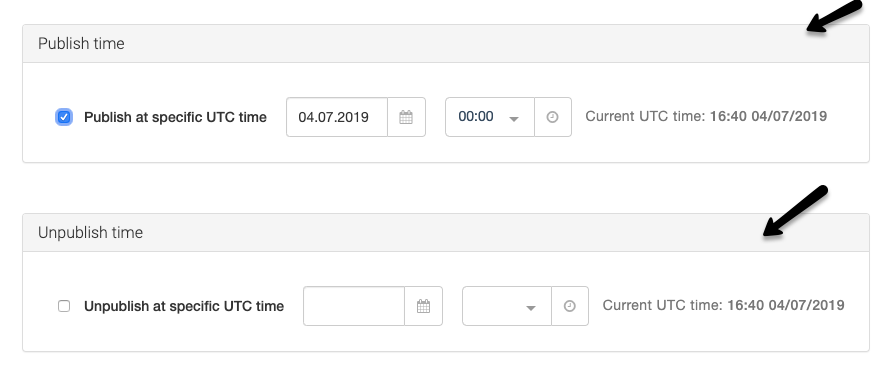Open the publish date calendar picker

tap(406, 117)
